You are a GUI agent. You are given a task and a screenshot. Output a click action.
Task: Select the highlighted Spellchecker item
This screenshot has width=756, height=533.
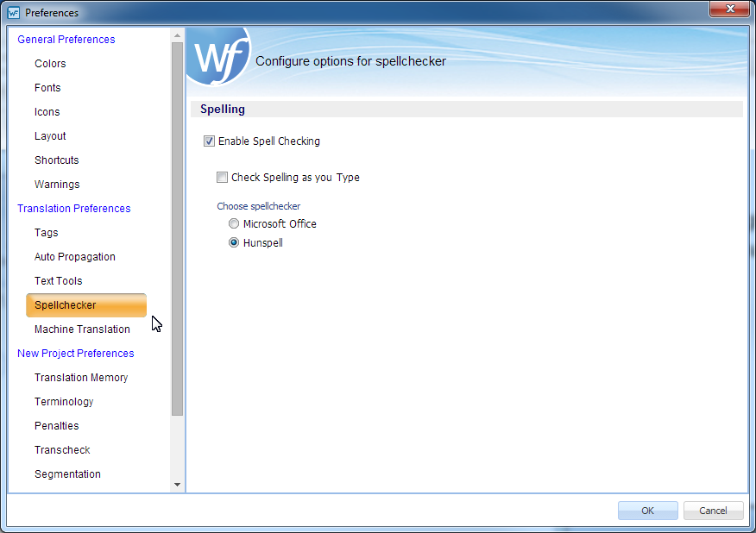point(86,305)
